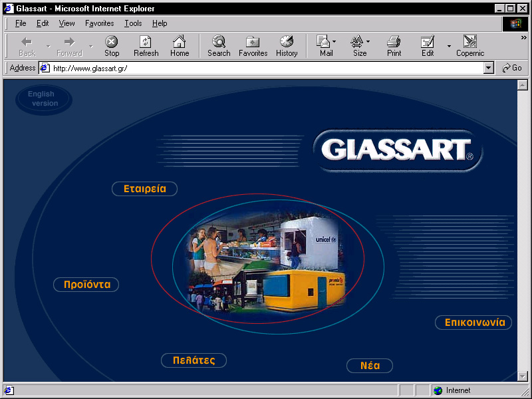Open the Νέα link

coord(370,366)
